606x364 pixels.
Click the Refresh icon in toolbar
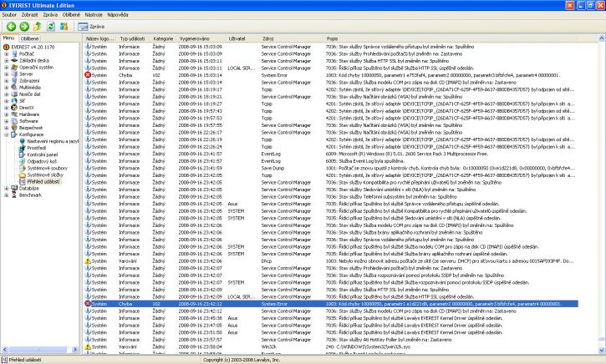[51, 26]
